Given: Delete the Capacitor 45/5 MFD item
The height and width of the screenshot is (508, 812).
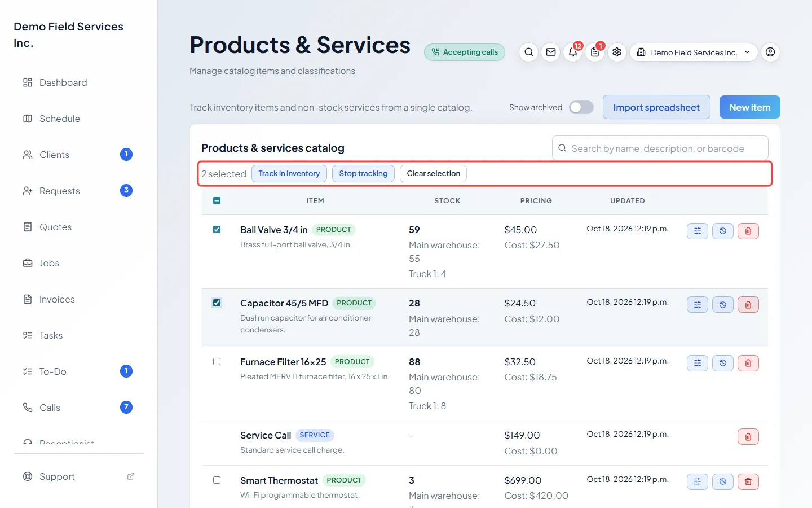Looking at the screenshot, I should [x=748, y=305].
